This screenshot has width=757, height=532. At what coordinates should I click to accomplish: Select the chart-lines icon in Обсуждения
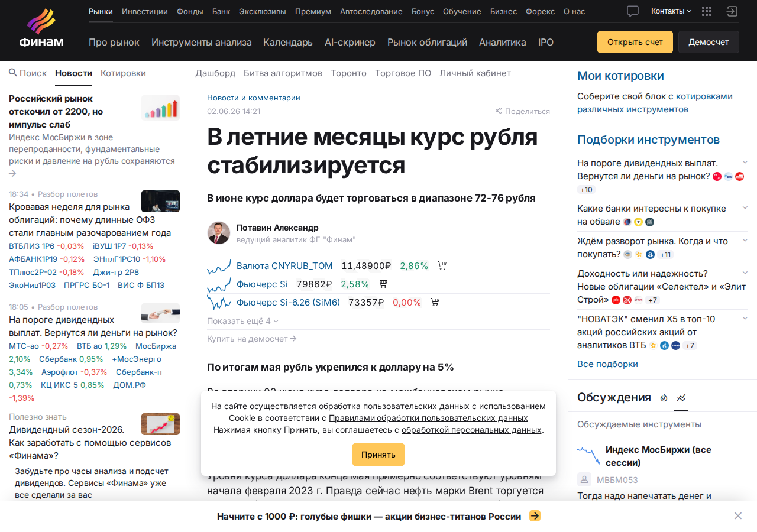681,398
